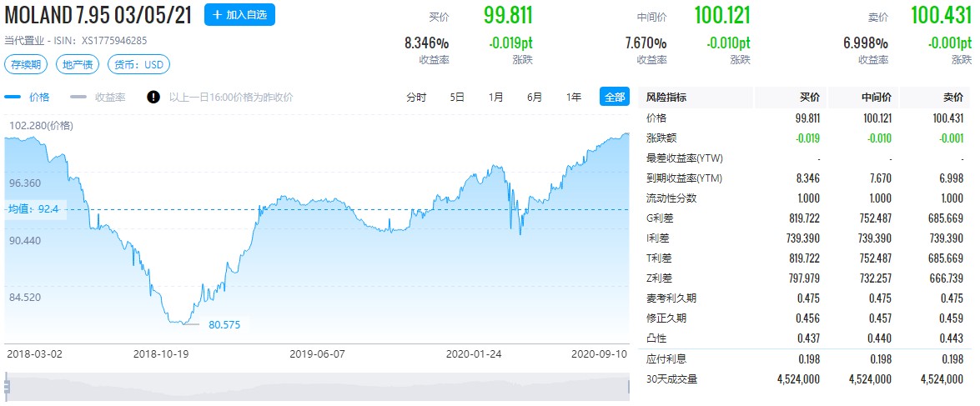Click the 6.998% yield value
This screenshot has width=980, height=406.
(x=867, y=43)
